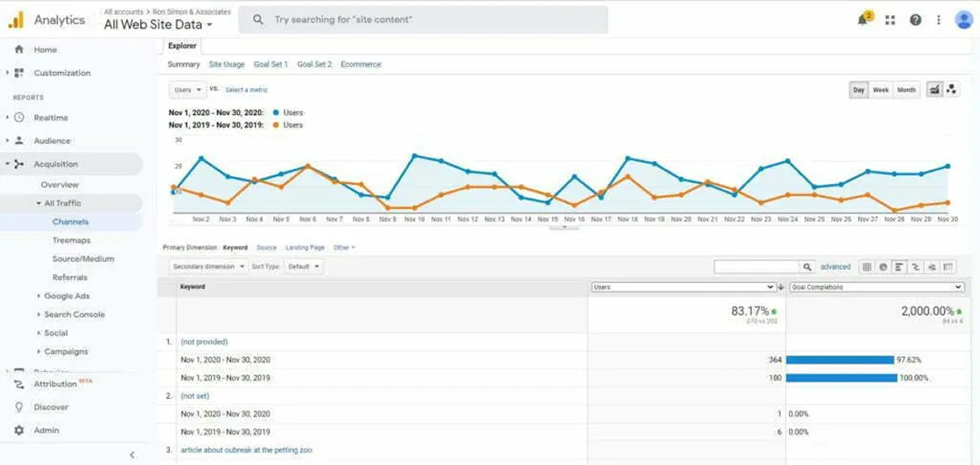Select the pie chart table view

pos(883,267)
